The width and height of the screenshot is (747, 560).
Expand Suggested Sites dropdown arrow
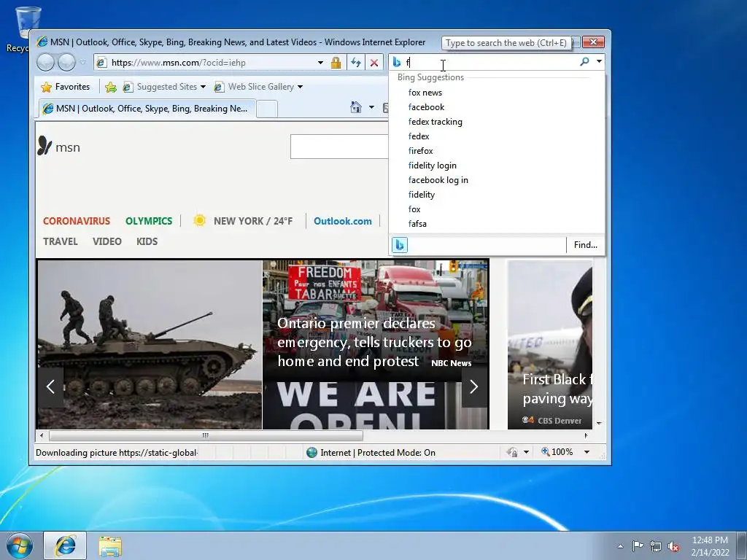pyautogui.click(x=203, y=87)
